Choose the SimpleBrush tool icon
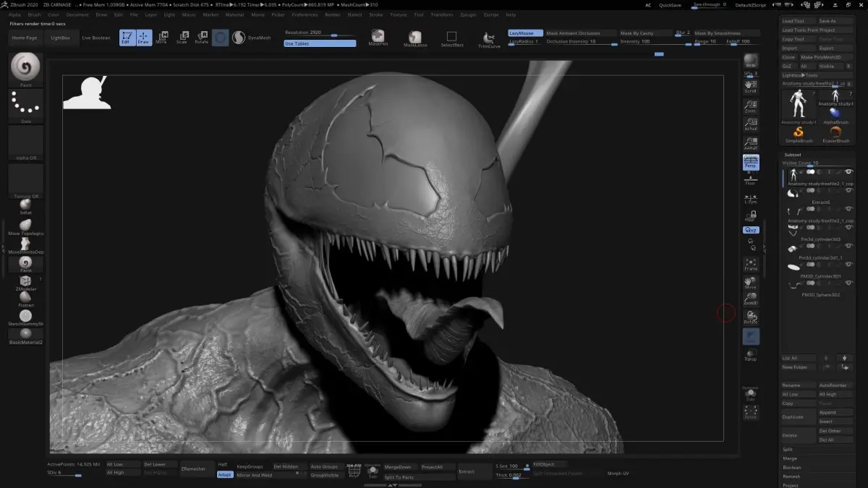Screen dimensions: 868x488 click(x=798, y=133)
